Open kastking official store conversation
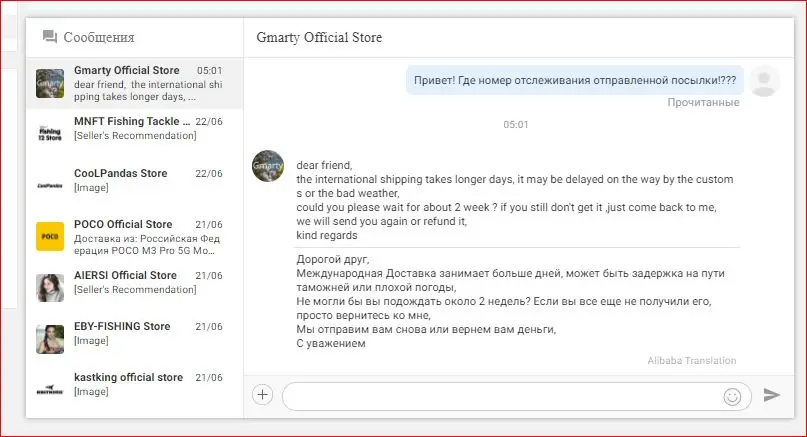Screen dimensions: 807x437 (134, 390)
